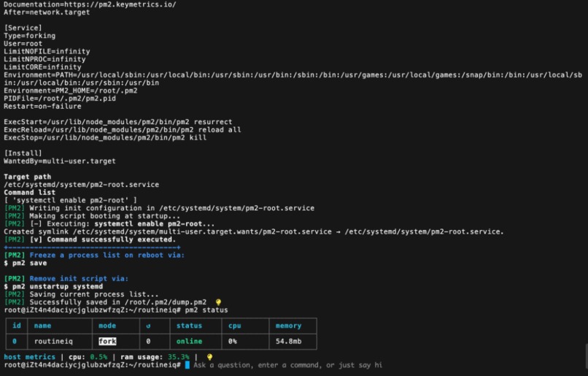Click 'Making script booting at startup...' line
588x376 pixels.
(92, 216)
